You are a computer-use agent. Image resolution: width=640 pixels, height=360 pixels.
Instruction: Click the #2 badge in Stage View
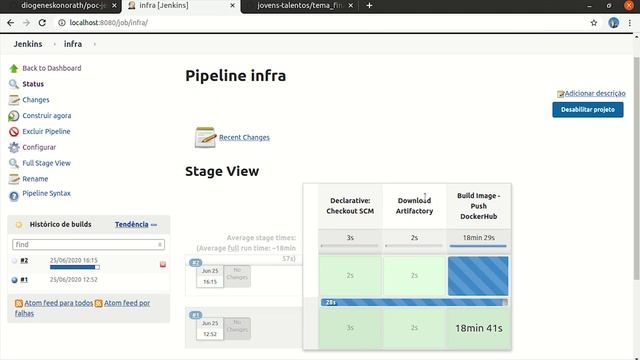tap(196, 263)
